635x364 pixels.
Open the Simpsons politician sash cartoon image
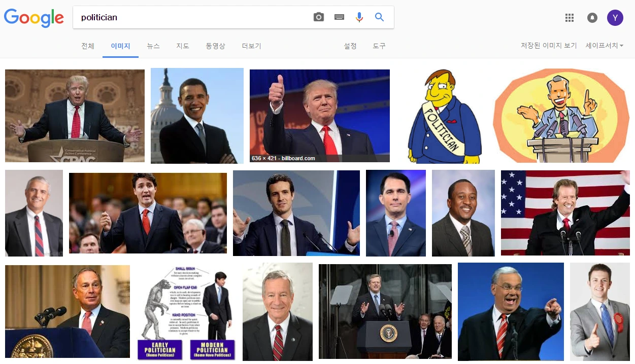[443, 116]
